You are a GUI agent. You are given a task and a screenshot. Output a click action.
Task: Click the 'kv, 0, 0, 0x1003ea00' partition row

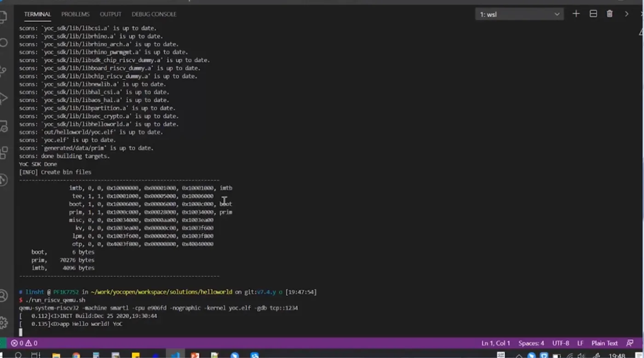click(x=144, y=228)
